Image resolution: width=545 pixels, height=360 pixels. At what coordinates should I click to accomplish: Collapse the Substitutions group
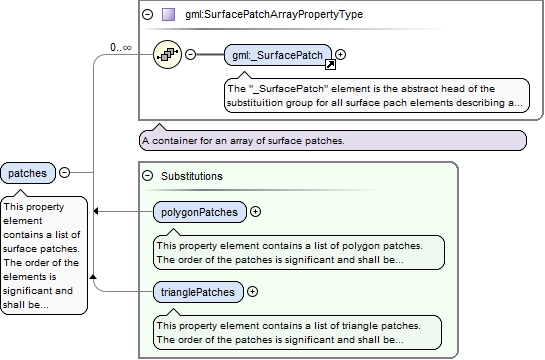pos(148,176)
